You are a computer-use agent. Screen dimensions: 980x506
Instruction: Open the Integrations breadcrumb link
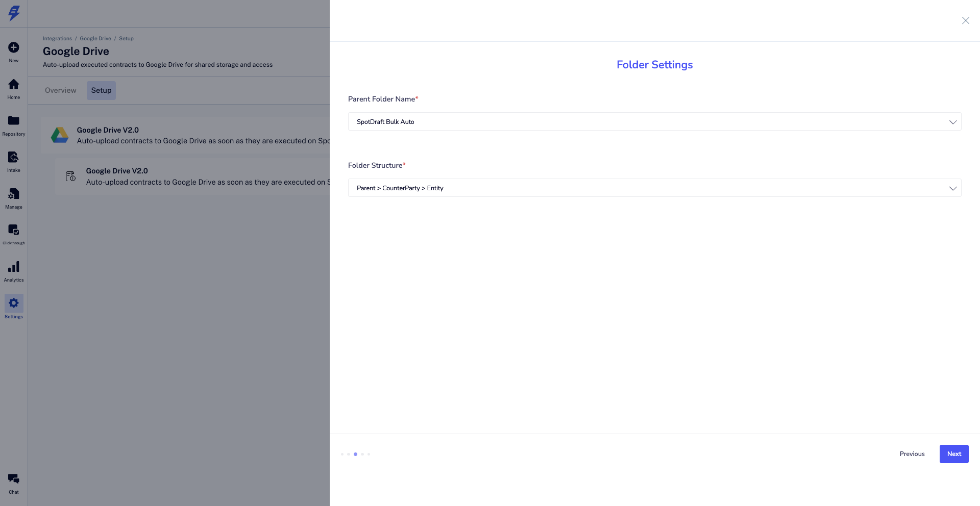pos(57,39)
